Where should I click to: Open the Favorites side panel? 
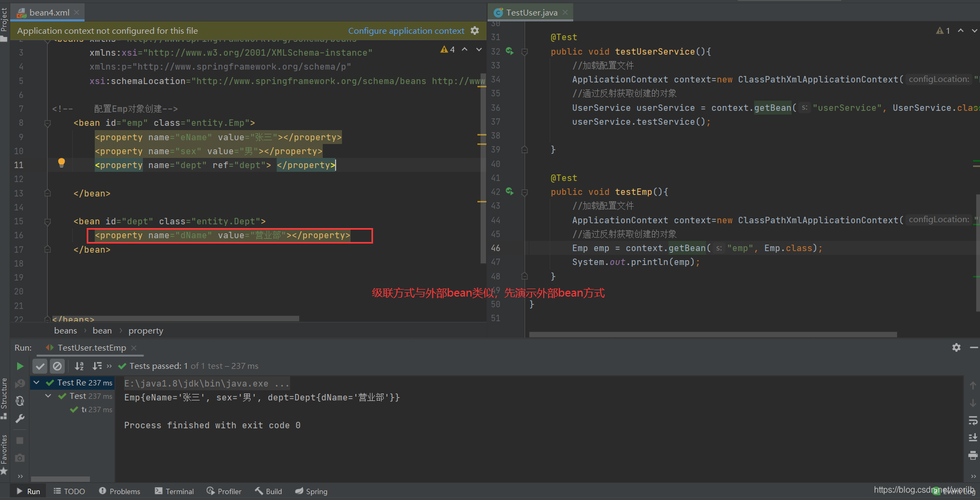4,454
